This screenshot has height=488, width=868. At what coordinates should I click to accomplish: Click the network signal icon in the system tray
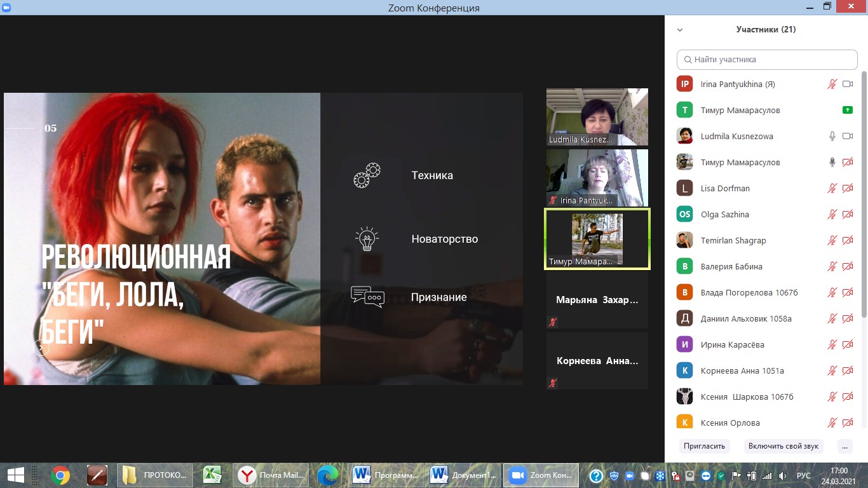coord(767,475)
